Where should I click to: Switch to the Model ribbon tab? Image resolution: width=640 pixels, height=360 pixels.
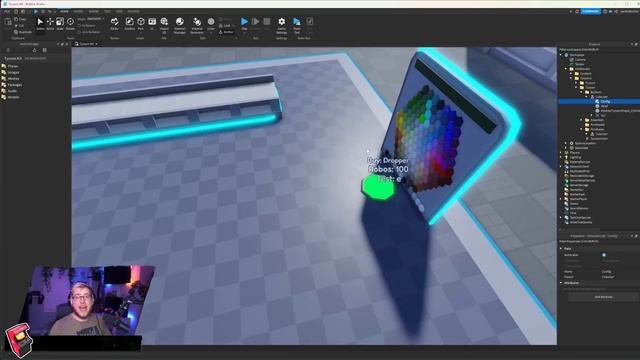pos(78,11)
